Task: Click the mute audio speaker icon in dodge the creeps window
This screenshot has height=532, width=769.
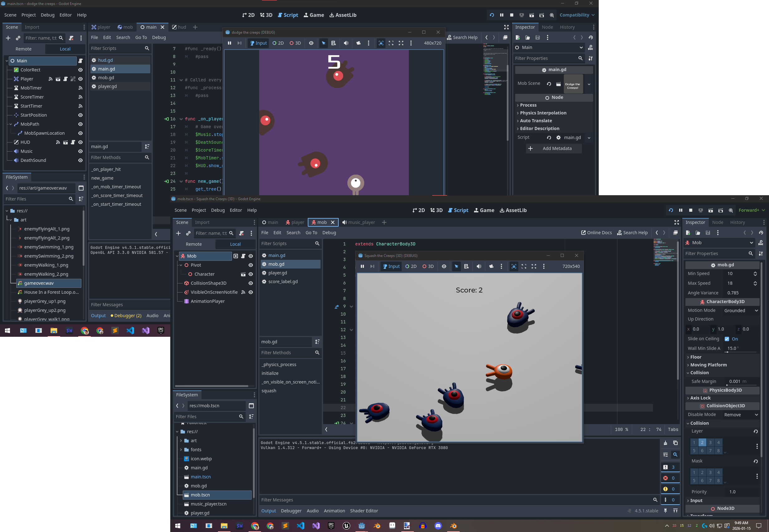Action: pyautogui.click(x=346, y=43)
